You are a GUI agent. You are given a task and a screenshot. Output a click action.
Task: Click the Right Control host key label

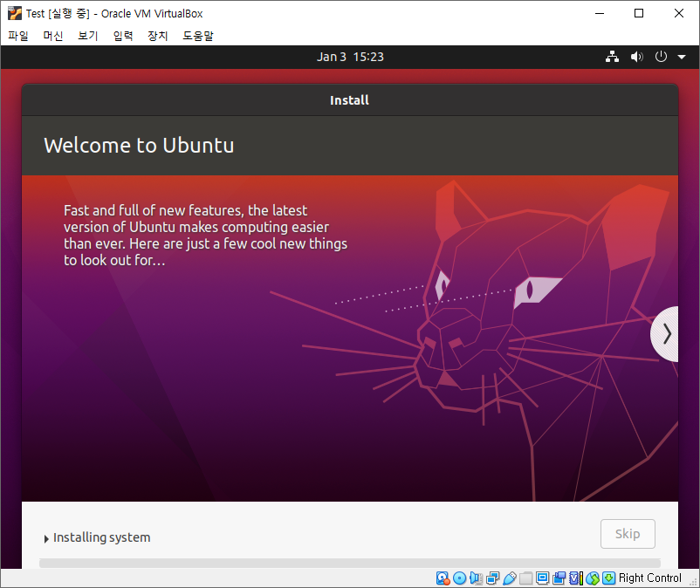[650, 578]
